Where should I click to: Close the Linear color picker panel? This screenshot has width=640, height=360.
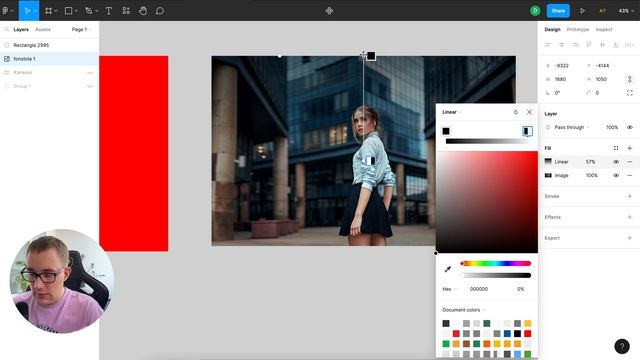point(529,112)
